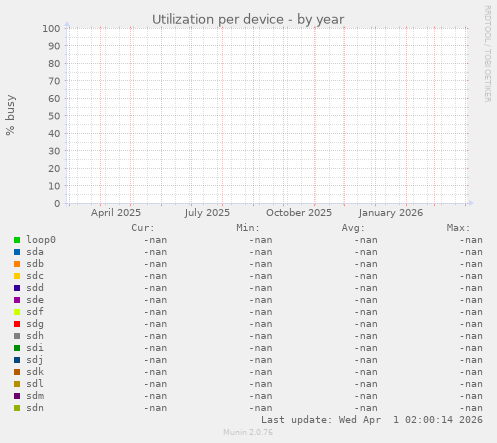Click the sdh gray color swatch
The image size is (497, 443).
coord(17,336)
